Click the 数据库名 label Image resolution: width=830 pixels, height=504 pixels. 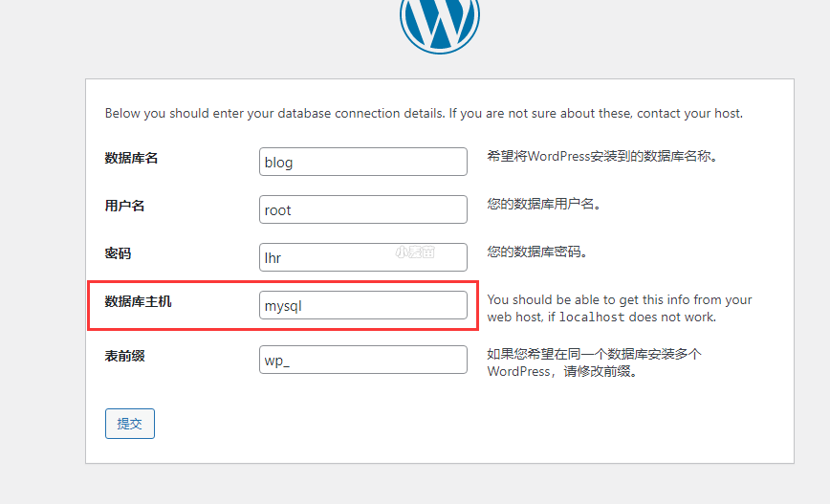coord(132,159)
